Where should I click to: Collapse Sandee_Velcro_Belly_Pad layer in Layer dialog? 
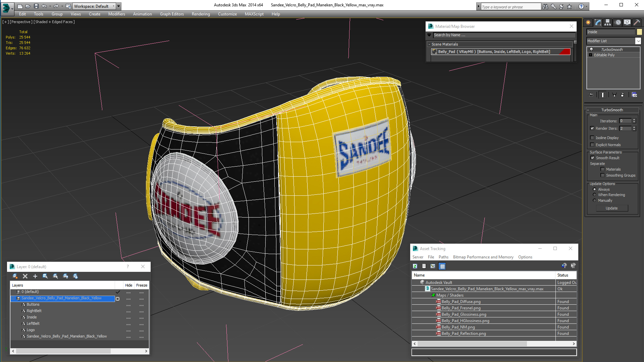point(13,298)
